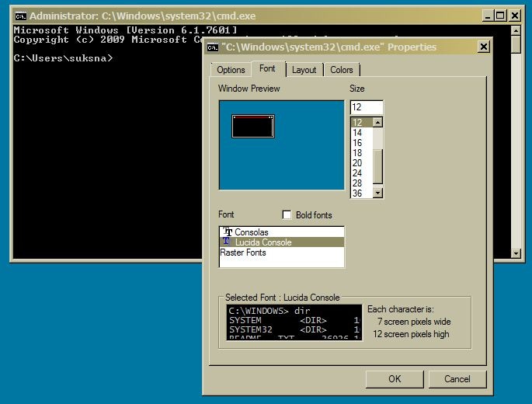The image size is (532, 404).
Task: Open the Layout tab
Action: click(304, 70)
